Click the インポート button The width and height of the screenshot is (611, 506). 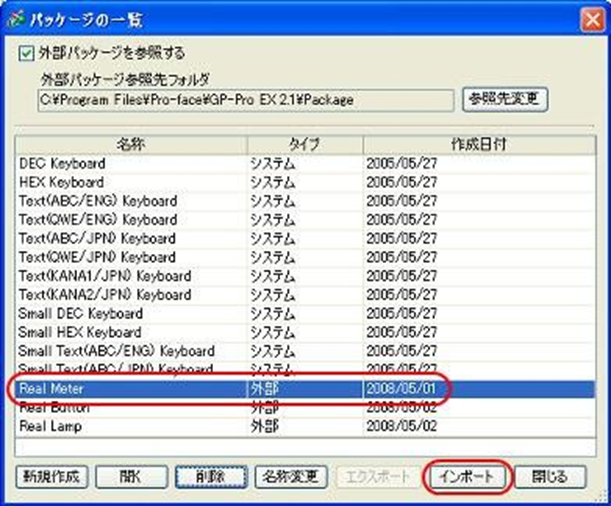click(466, 476)
